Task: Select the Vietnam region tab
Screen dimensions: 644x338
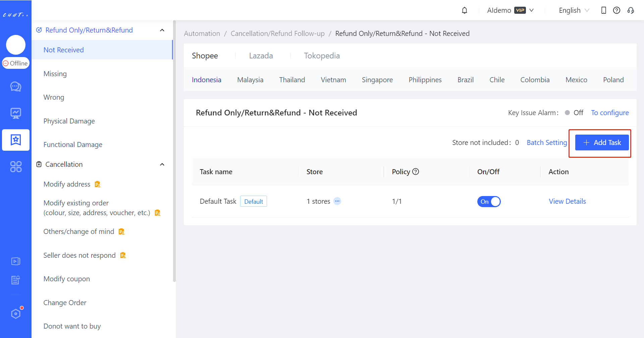Action: pyautogui.click(x=333, y=80)
